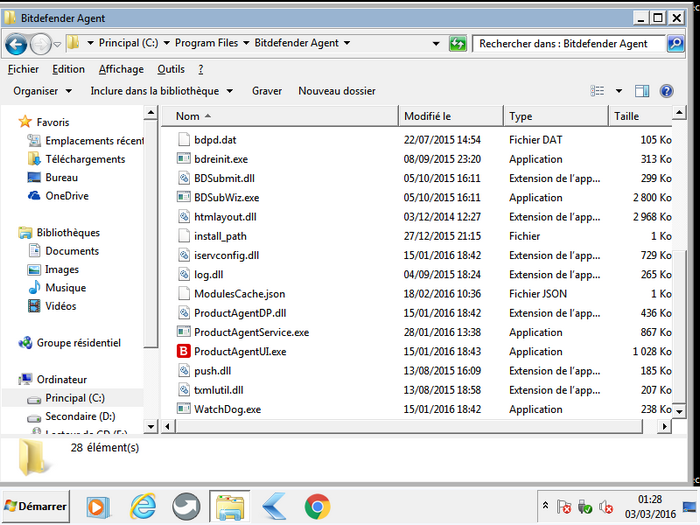Viewport: 700px width, 525px height.
Task: Select the Favoris star item
Action: (44, 122)
